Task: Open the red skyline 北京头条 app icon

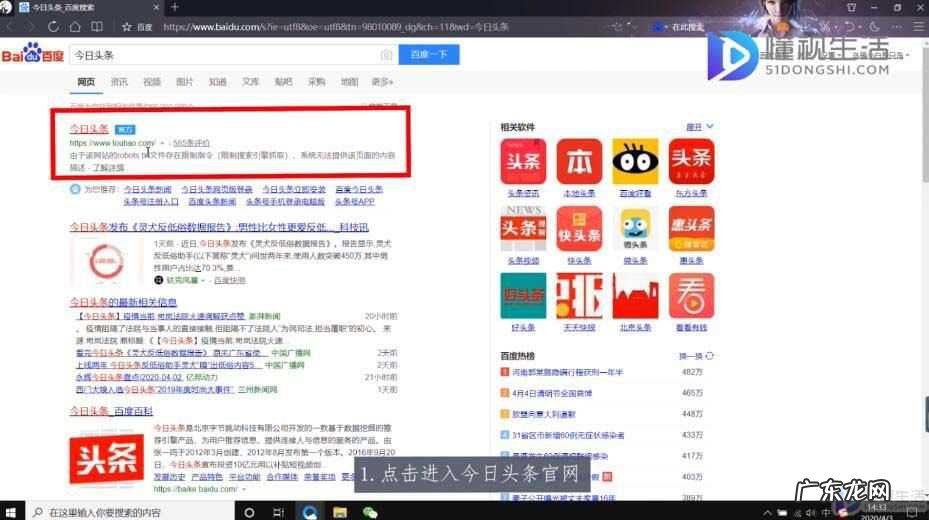Action: [635, 296]
